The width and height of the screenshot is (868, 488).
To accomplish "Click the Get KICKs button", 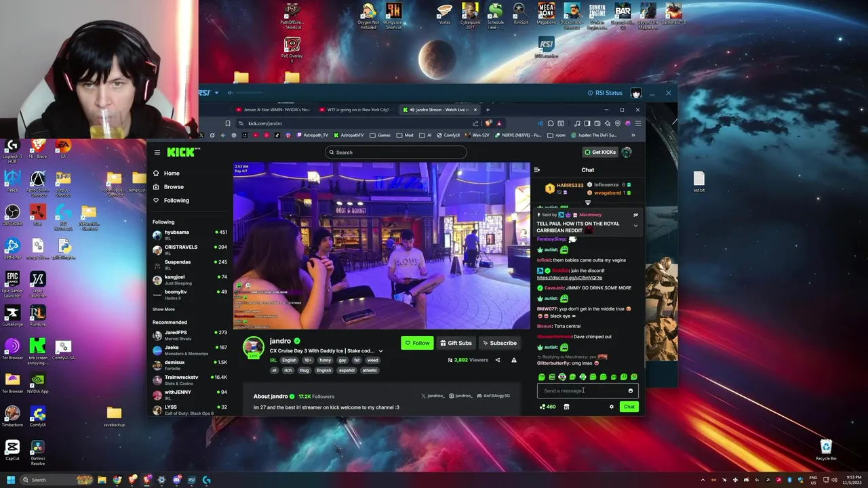I will tap(600, 152).
